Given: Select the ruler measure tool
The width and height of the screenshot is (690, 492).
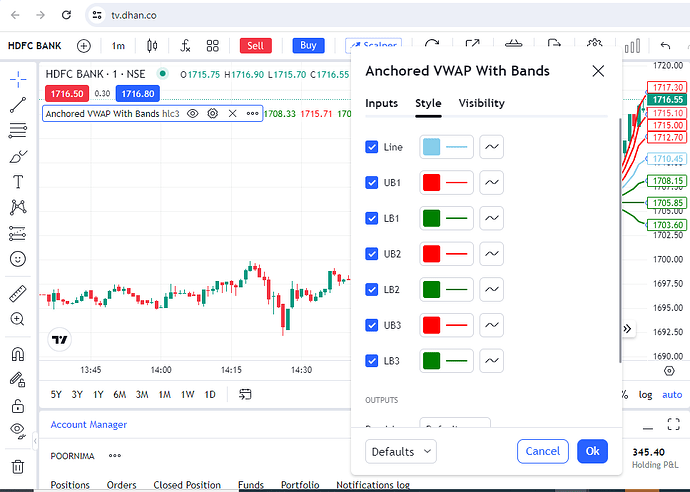Looking at the screenshot, I should [x=18, y=294].
